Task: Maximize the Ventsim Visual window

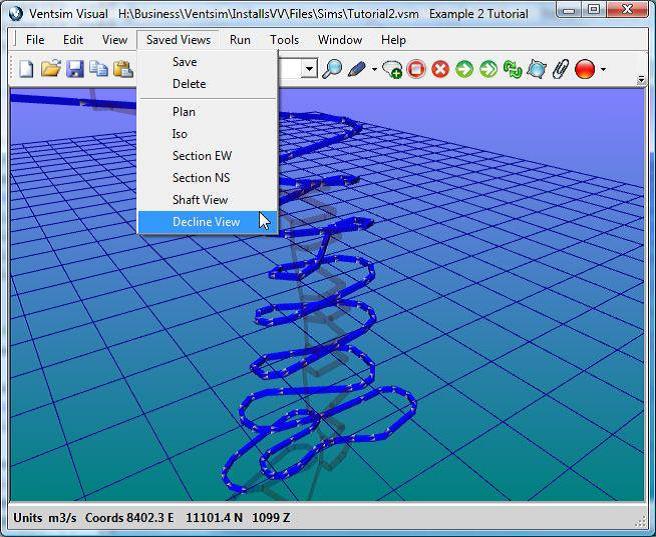Action: pos(593,10)
